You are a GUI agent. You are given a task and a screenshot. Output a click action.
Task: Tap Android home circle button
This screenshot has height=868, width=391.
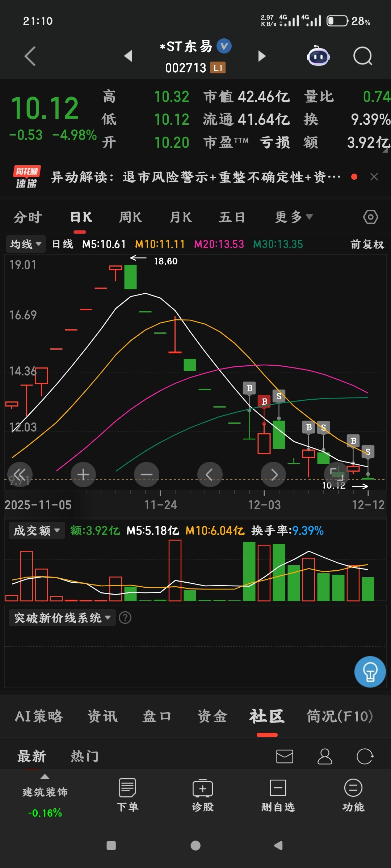195,846
